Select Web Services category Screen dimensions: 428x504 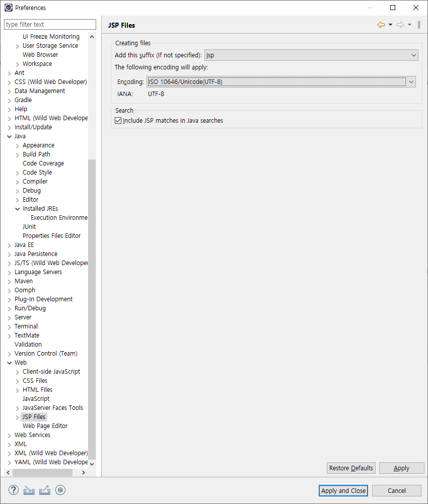33,435
